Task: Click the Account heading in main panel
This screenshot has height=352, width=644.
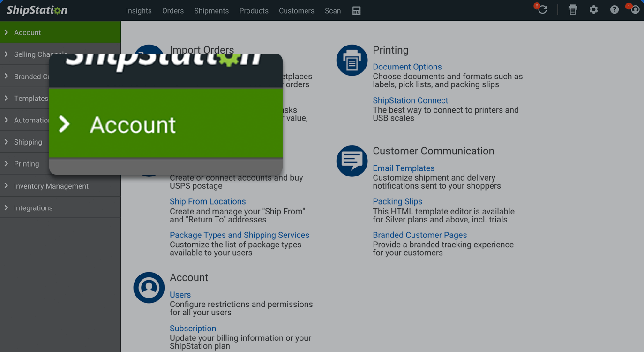Action: (189, 277)
